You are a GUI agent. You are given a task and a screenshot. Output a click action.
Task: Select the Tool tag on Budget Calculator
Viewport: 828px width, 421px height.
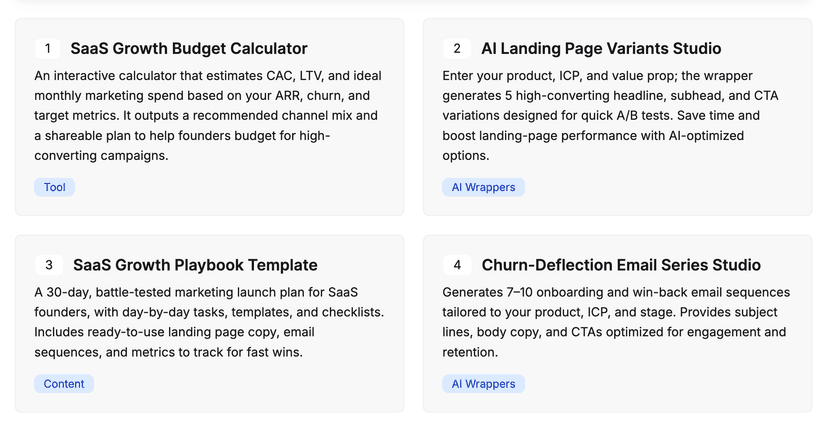(54, 187)
